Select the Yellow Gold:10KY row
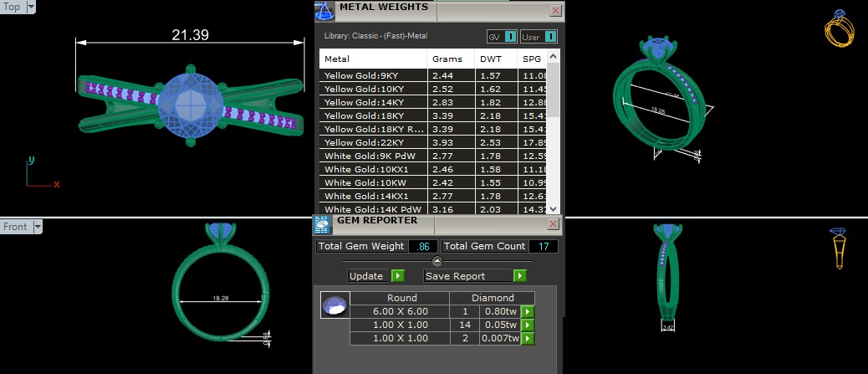 [x=433, y=90]
